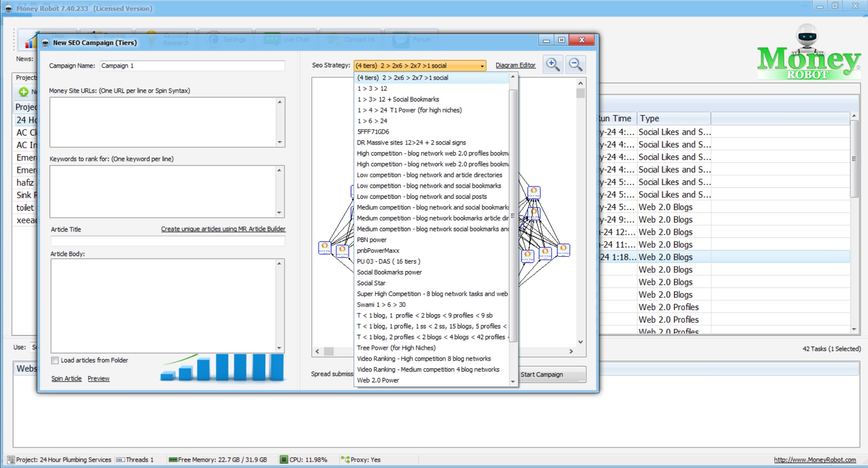Click the Run Time column header in main window
Screen dimensions: 868x468
618,118
